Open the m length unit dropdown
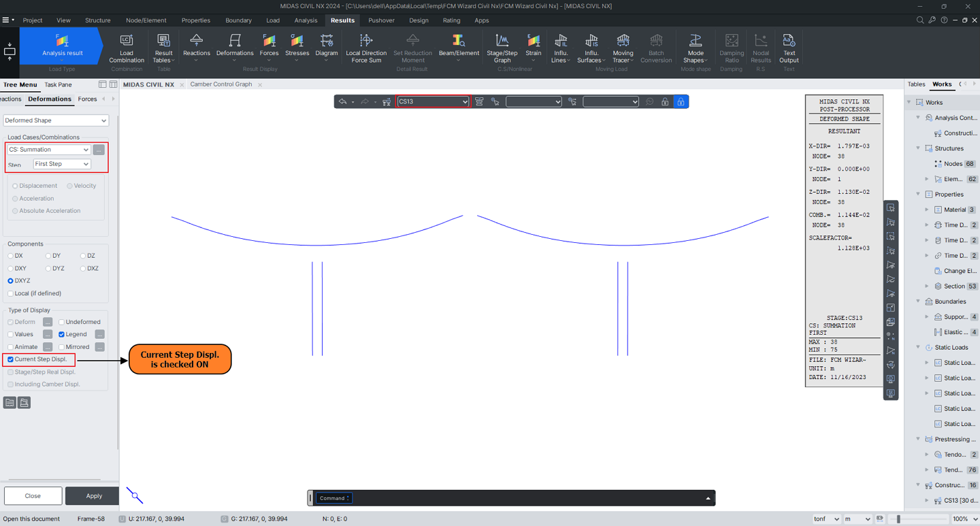Screen dimensions: 980x526 857,519
